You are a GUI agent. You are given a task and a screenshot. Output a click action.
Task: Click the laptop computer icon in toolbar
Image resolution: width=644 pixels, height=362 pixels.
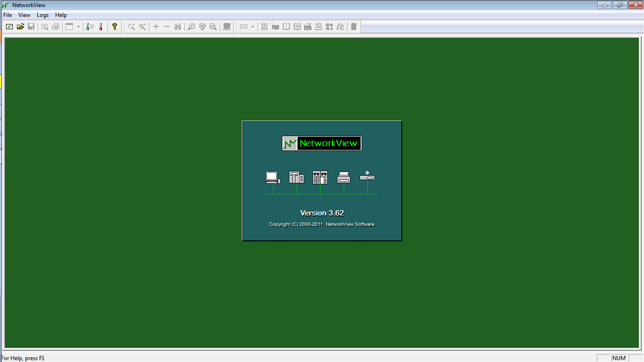319,27
